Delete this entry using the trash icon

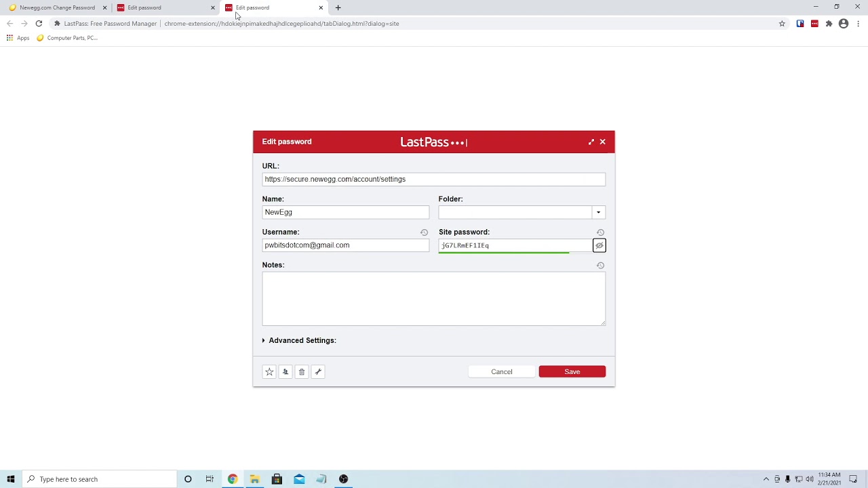pyautogui.click(x=302, y=371)
